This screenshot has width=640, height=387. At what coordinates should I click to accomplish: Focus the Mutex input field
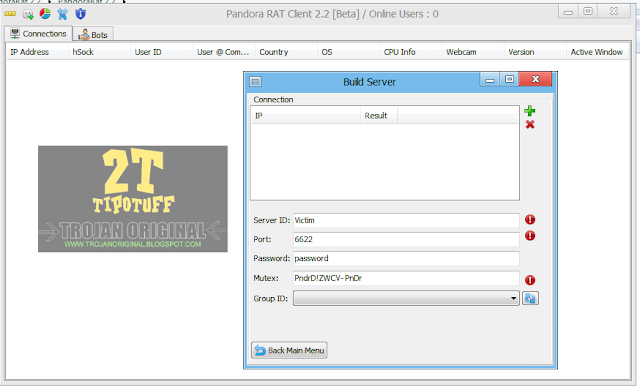(x=406, y=278)
